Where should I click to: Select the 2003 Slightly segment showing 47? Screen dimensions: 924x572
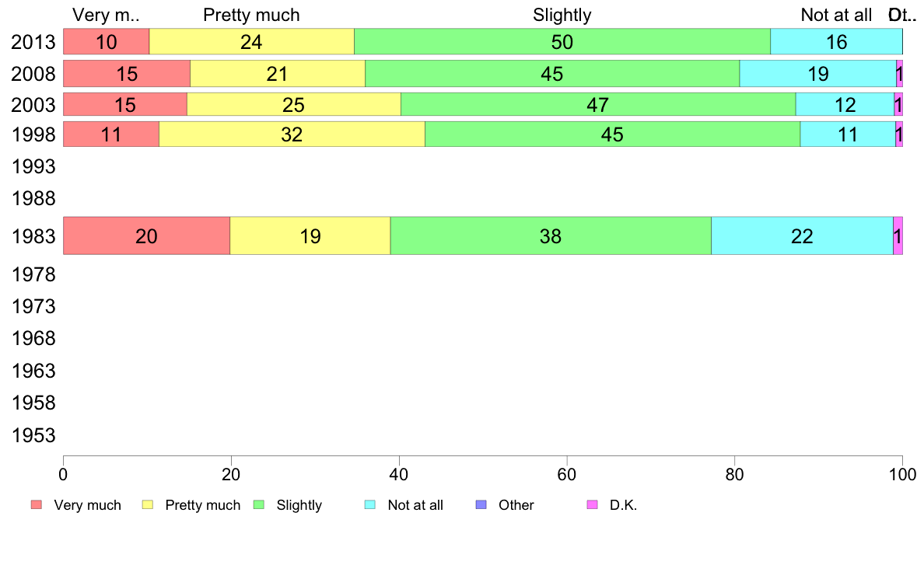[x=598, y=104]
